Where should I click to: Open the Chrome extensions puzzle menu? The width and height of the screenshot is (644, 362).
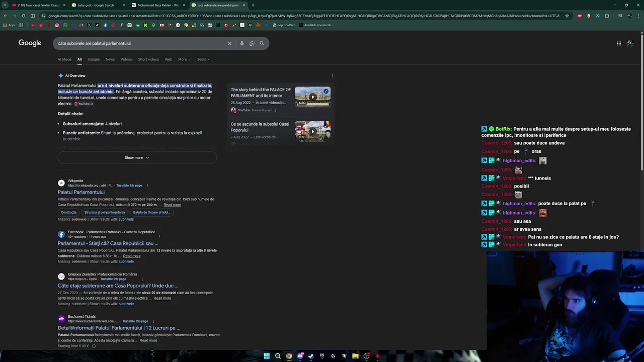tap(607, 16)
